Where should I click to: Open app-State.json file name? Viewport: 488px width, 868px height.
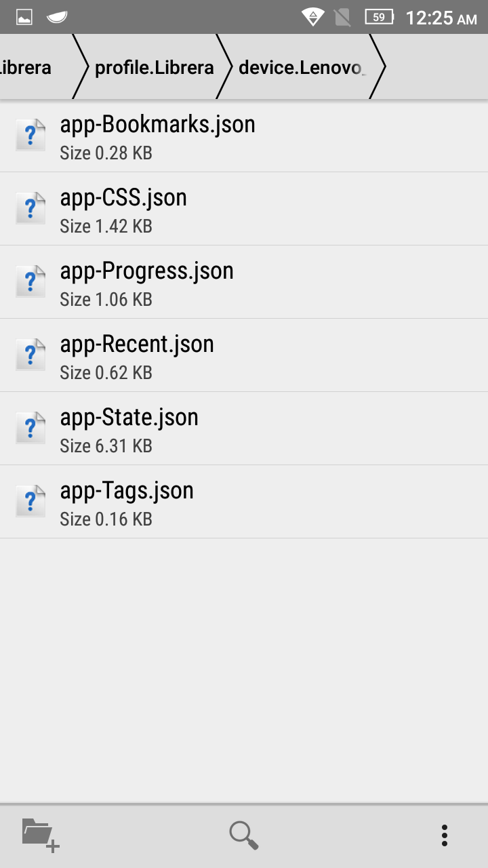pyautogui.click(x=129, y=418)
